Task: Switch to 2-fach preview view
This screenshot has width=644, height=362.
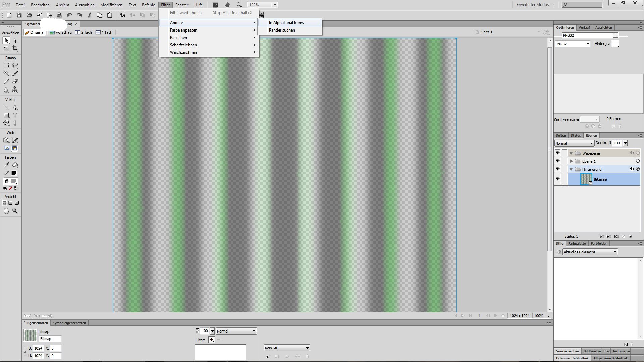Action: [84, 32]
